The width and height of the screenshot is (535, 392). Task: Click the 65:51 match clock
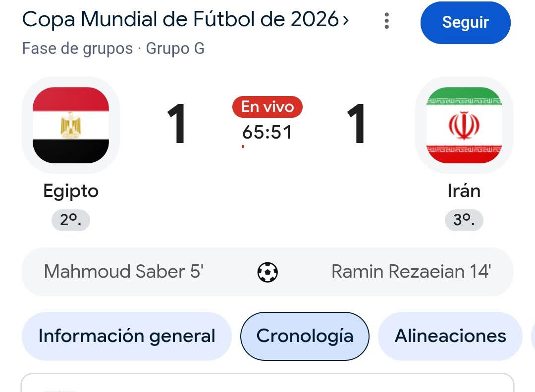click(267, 132)
